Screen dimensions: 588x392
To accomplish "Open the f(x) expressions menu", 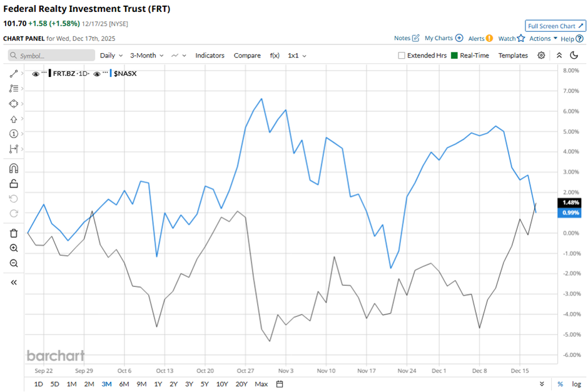I will pyautogui.click(x=275, y=56).
